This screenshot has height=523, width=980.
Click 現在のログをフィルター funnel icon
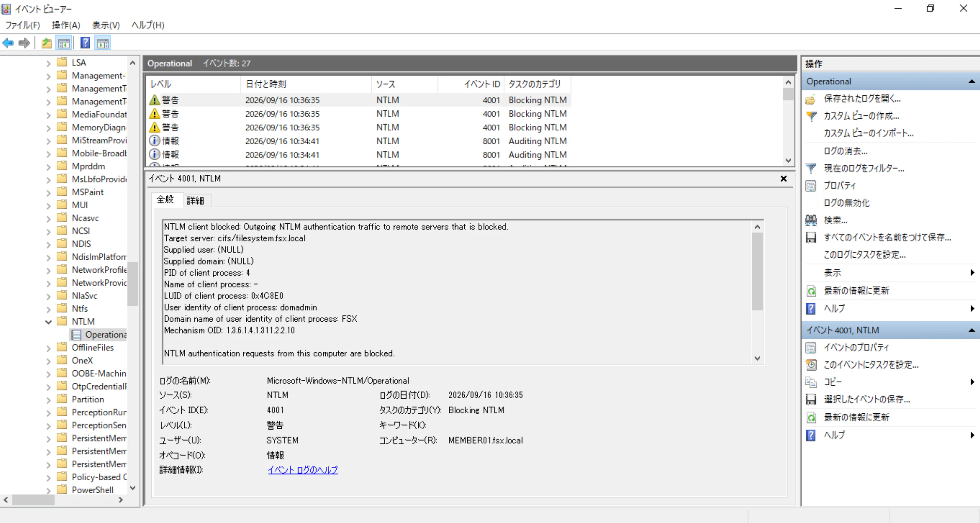click(x=811, y=168)
